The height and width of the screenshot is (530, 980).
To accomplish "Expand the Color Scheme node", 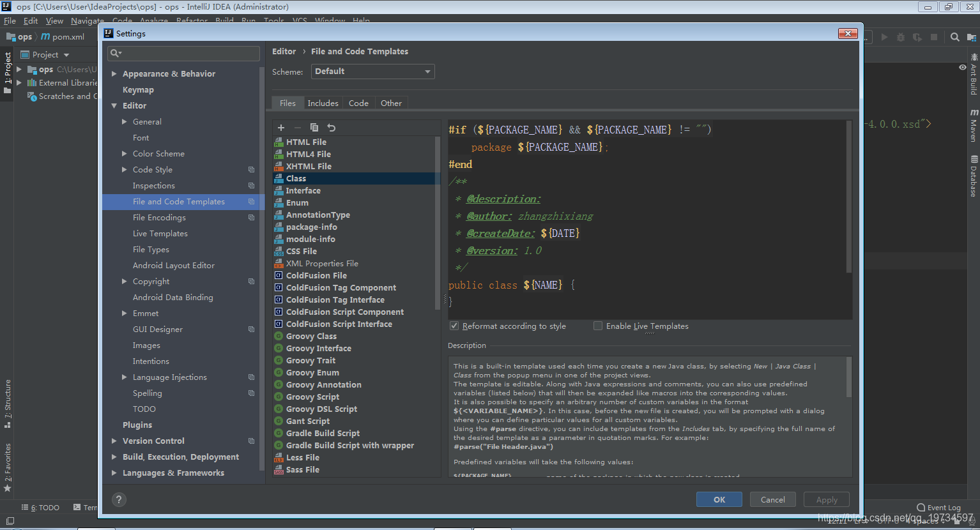I will pos(125,154).
